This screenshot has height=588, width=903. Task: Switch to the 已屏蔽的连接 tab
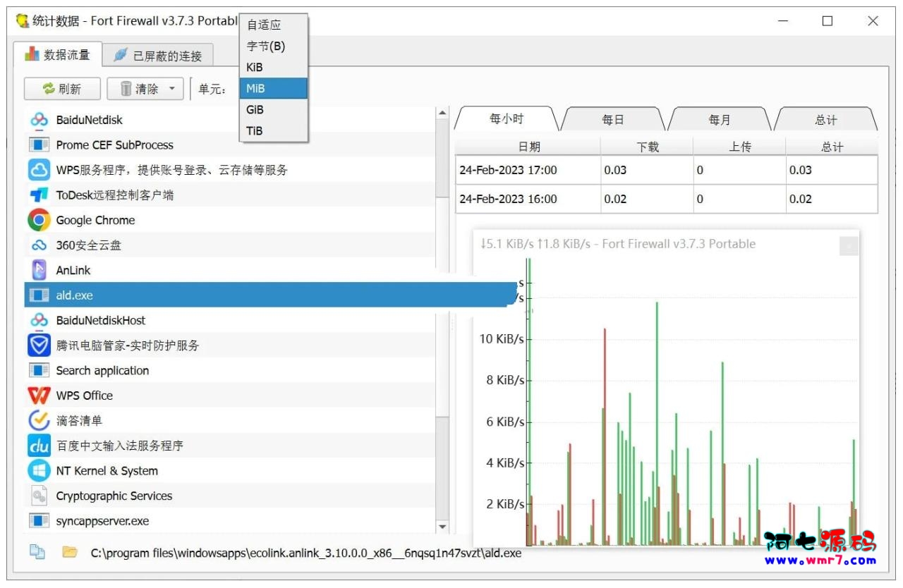click(x=158, y=56)
